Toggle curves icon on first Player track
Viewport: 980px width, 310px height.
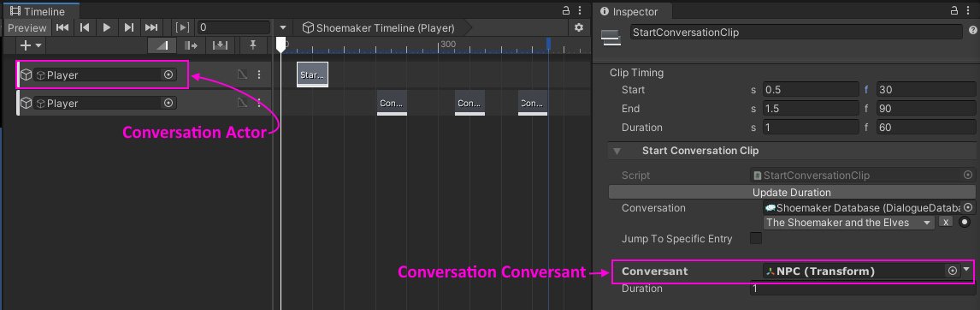tap(243, 75)
